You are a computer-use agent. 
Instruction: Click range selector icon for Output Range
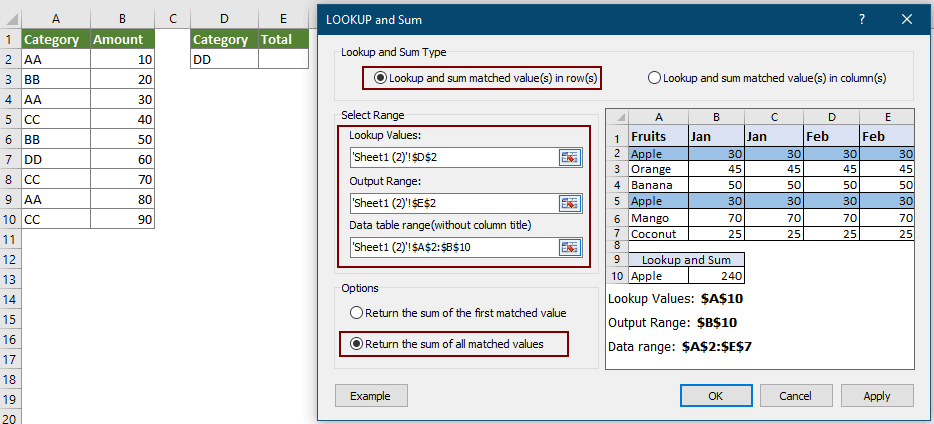click(570, 203)
